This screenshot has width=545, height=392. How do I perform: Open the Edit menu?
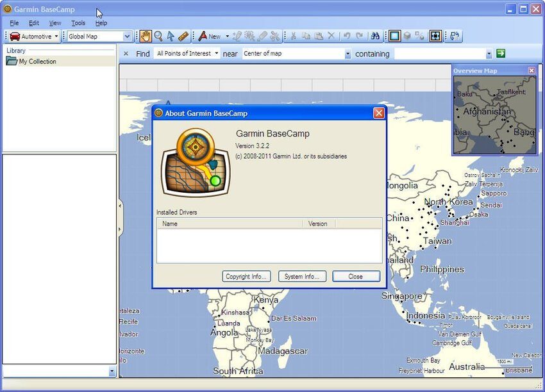[34, 23]
